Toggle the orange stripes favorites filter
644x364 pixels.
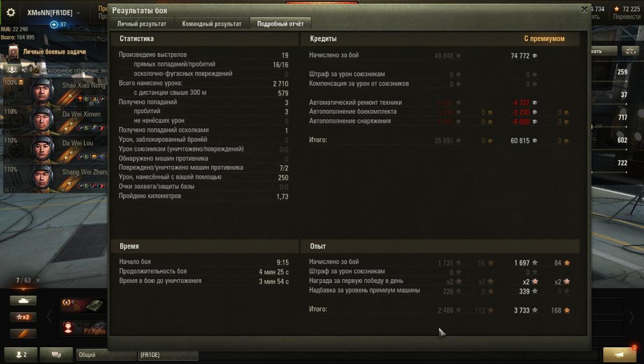tap(23, 333)
